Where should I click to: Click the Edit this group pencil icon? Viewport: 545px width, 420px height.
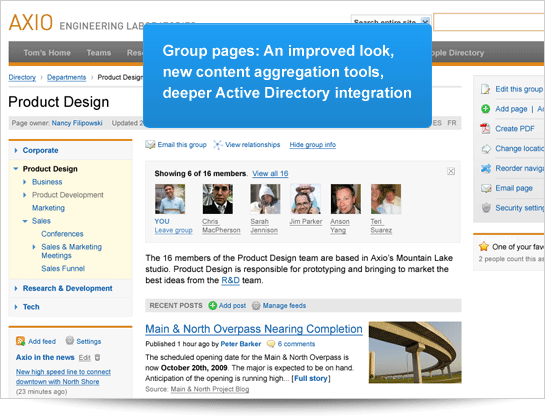tap(485, 89)
